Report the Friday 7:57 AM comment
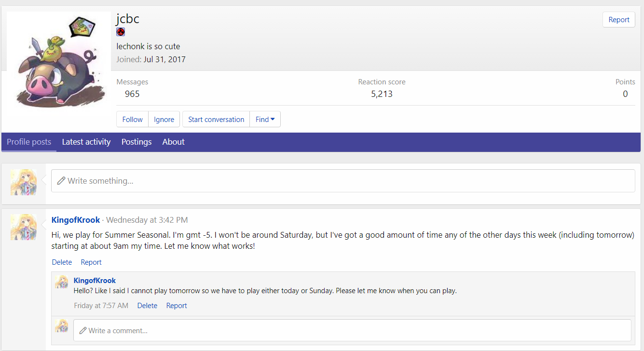 (177, 306)
